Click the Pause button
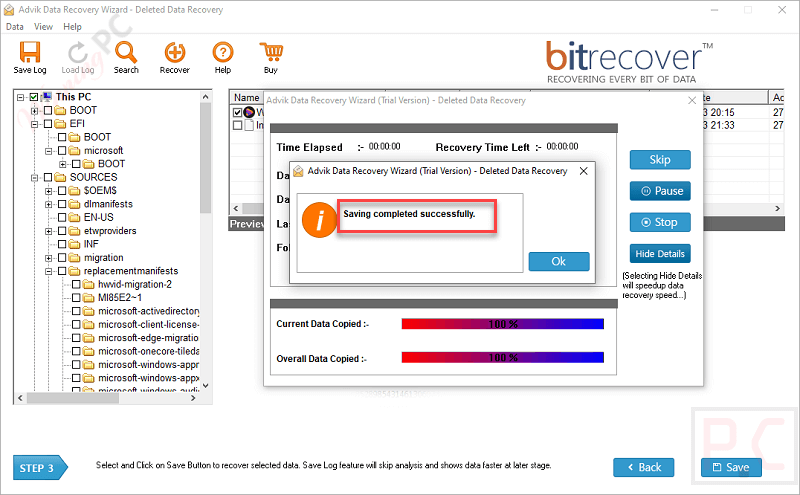 point(660,191)
